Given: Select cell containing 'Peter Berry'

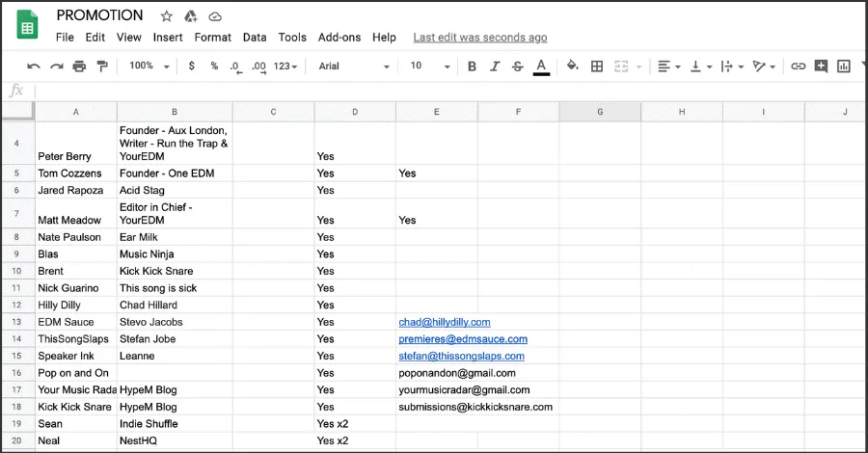Looking at the screenshot, I should [x=76, y=144].
